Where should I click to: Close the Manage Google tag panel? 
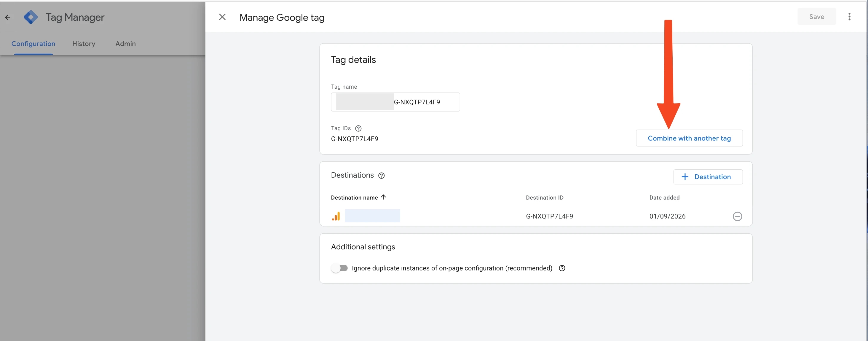point(222,17)
